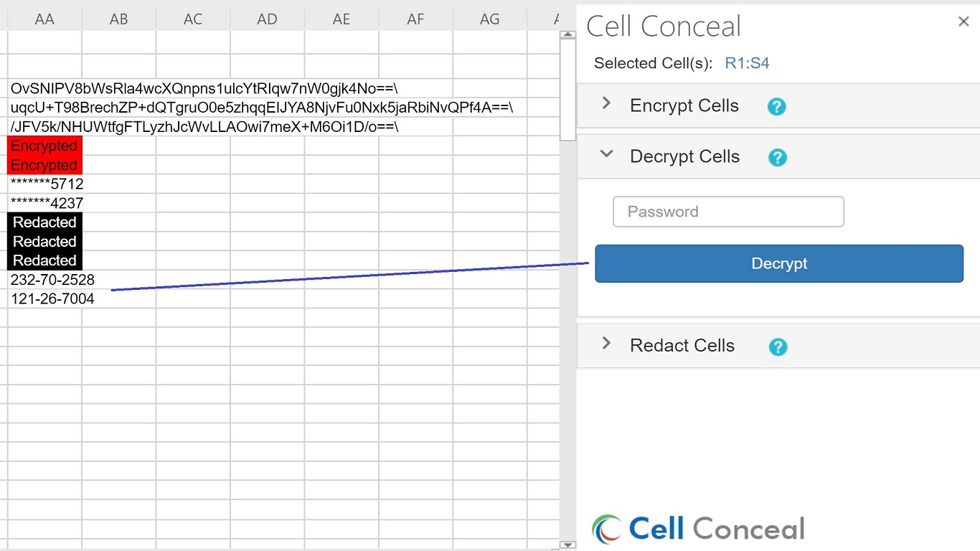Close the Cell Conceal pane
The image size is (980, 551).
963,22
